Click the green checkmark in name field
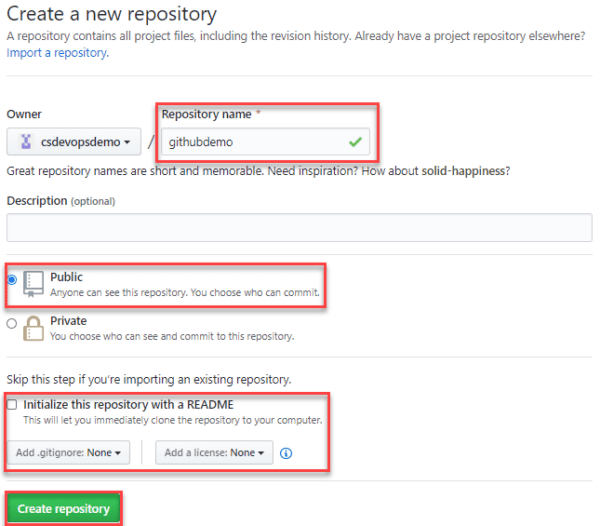The height and width of the screenshot is (526, 600). tap(354, 142)
